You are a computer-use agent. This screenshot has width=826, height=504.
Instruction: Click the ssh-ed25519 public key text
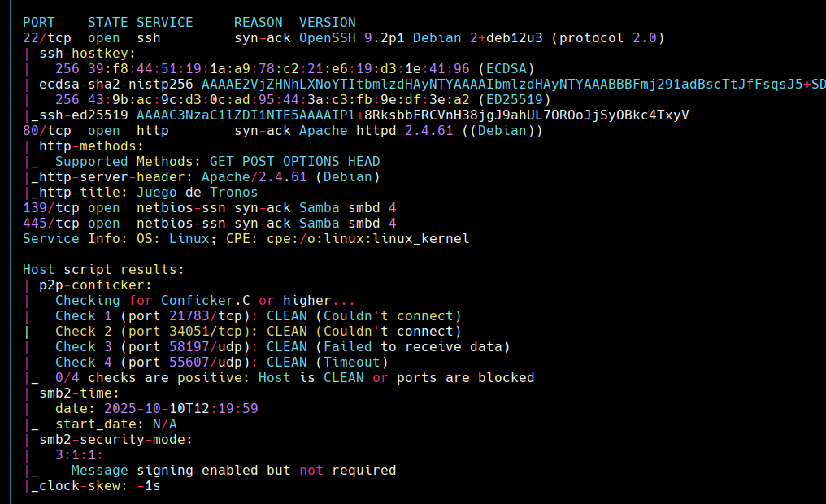(x=412, y=115)
